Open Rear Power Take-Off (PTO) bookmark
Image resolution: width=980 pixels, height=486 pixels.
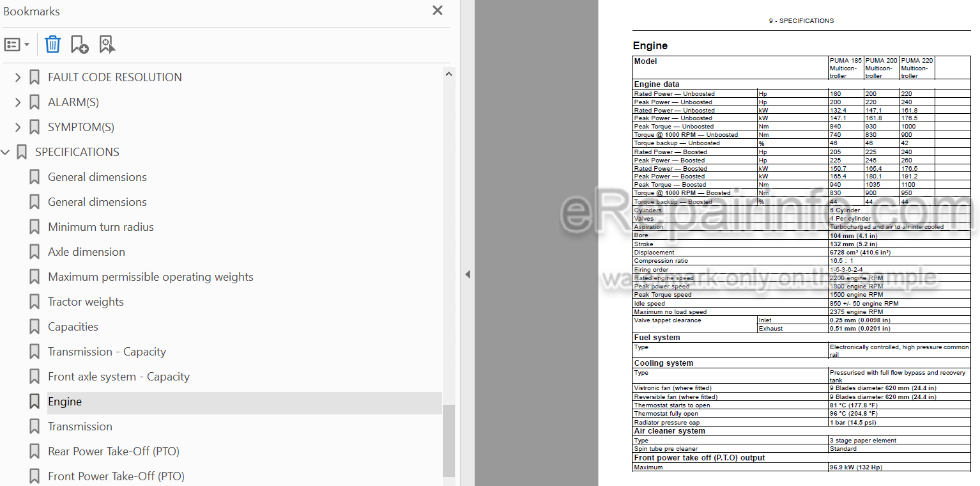tap(114, 451)
